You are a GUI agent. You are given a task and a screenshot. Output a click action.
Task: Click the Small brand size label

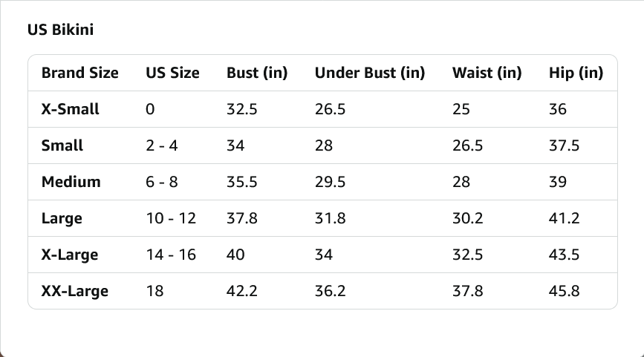coord(62,145)
